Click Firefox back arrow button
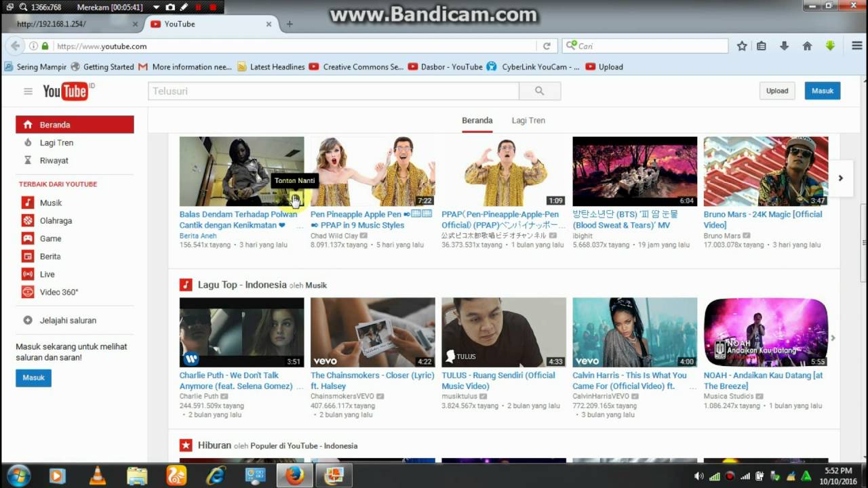Screen dimensions: 868x488 pyautogui.click(x=14, y=46)
